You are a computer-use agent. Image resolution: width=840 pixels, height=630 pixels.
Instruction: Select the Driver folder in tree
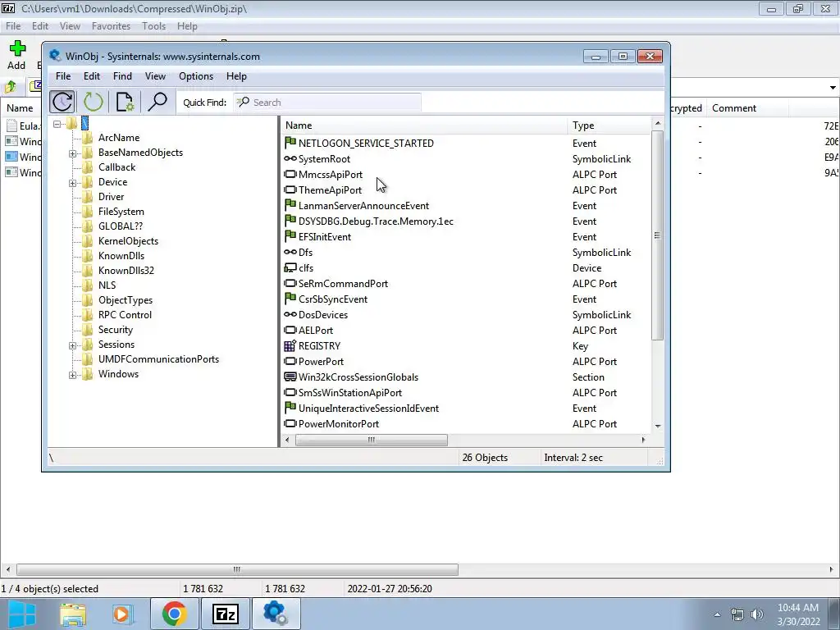click(111, 197)
